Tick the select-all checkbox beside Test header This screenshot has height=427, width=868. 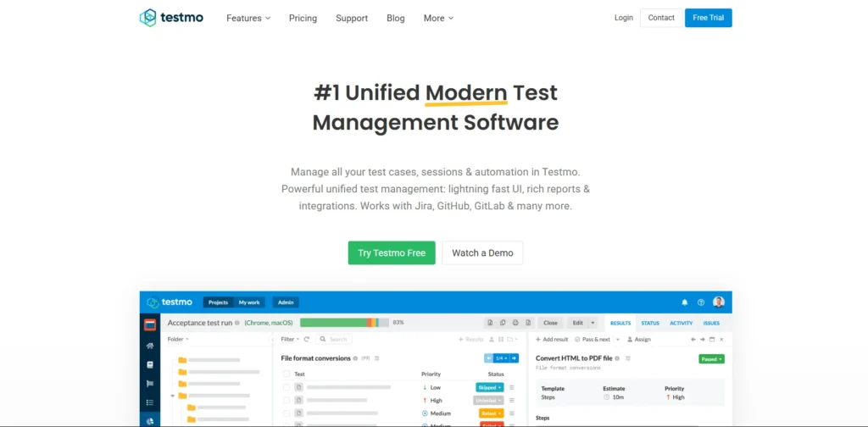tap(287, 374)
